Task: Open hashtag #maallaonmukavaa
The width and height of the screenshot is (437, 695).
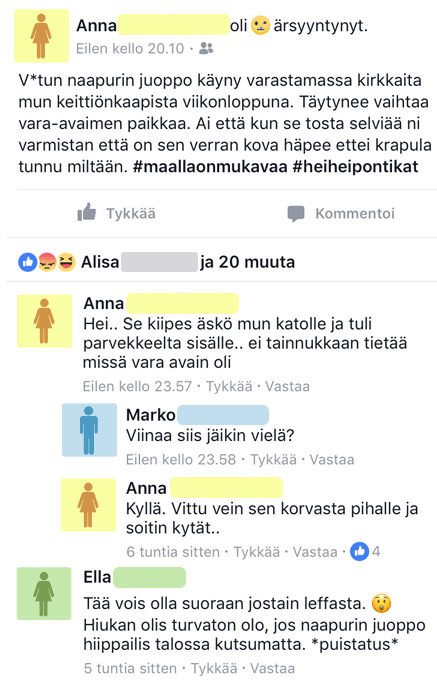Action: tap(210, 167)
